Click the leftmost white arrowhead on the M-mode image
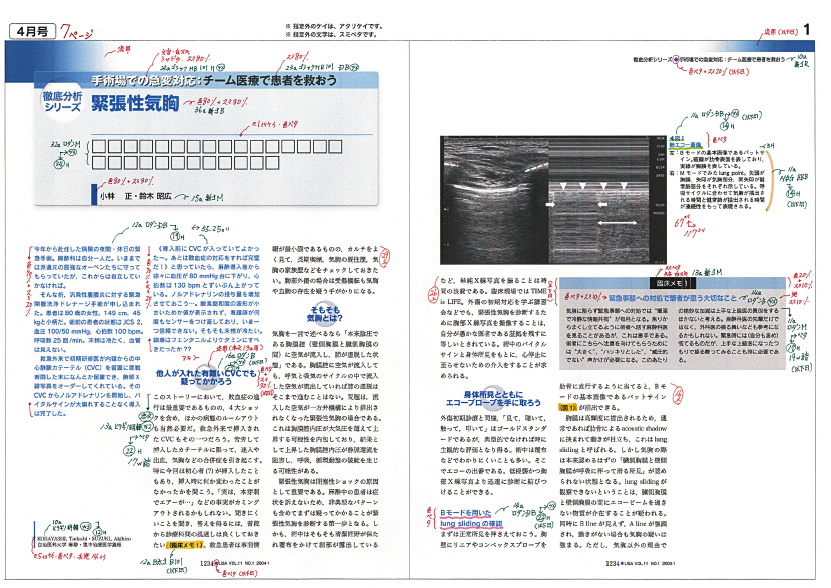Screen dimensions: 831x588 565,187
